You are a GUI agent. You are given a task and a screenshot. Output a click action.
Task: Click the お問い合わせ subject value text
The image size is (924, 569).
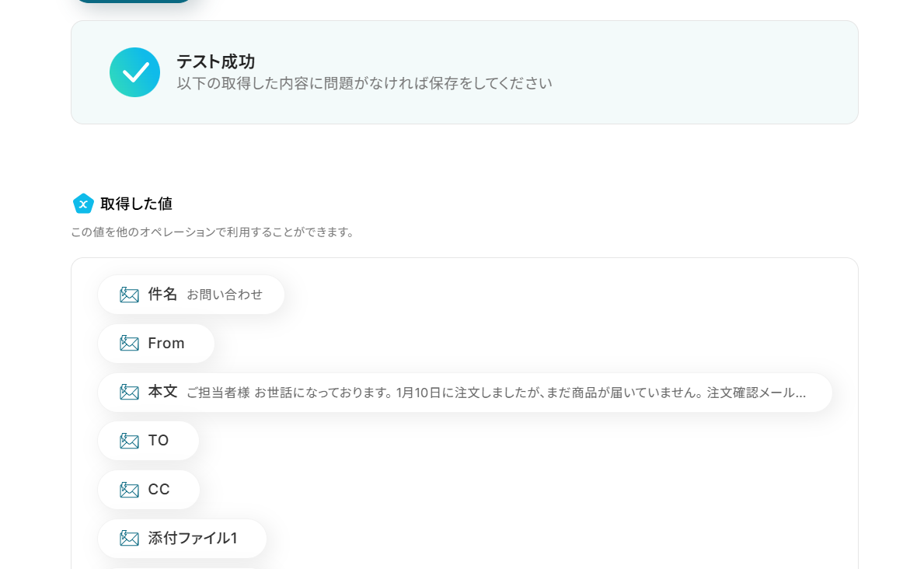pos(225,295)
